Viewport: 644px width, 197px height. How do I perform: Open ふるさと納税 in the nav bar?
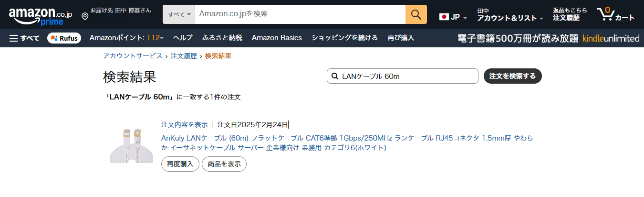pos(222,38)
